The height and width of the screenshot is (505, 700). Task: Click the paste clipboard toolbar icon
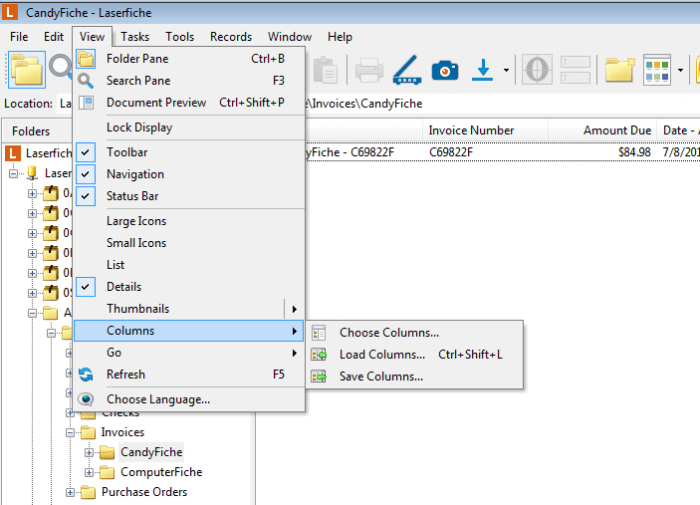325,70
